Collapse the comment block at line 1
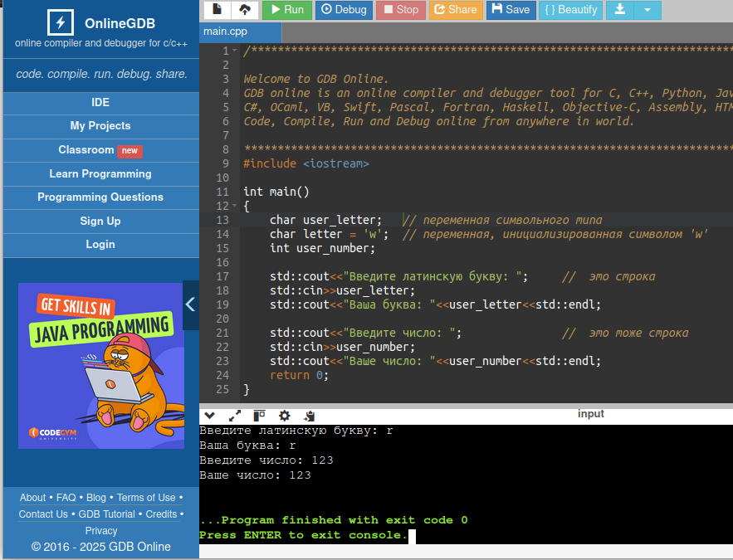The height and width of the screenshot is (560, 733). [234, 51]
